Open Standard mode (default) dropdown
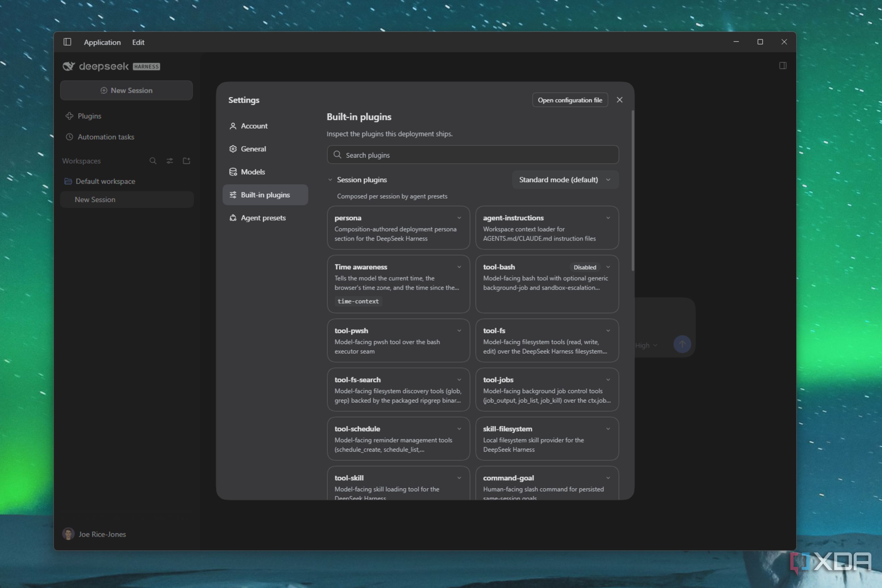Image resolution: width=882 pixels, height=588 pixels. pos(565,180)
